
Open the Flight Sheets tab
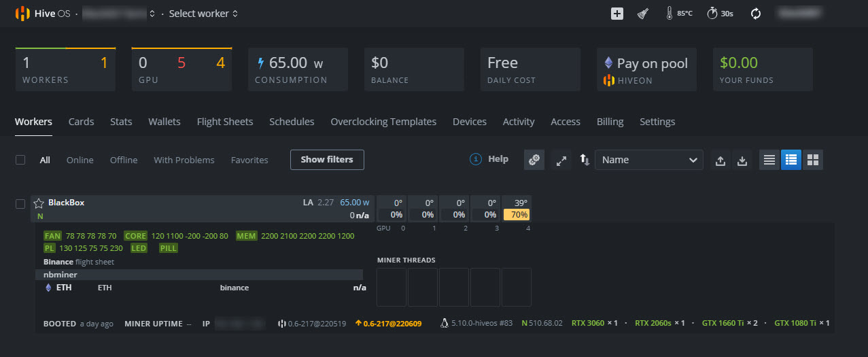point(225,122)
